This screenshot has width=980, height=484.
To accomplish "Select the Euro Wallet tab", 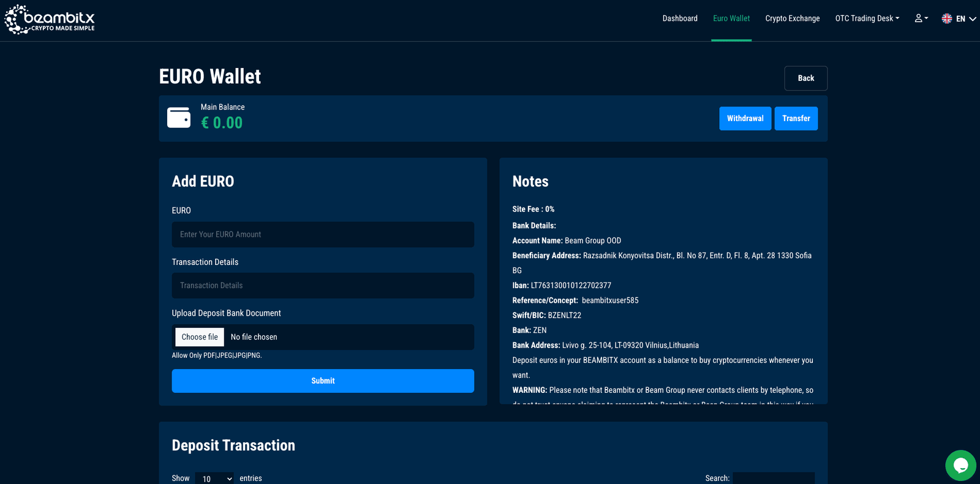I will [x=731, y=18].
